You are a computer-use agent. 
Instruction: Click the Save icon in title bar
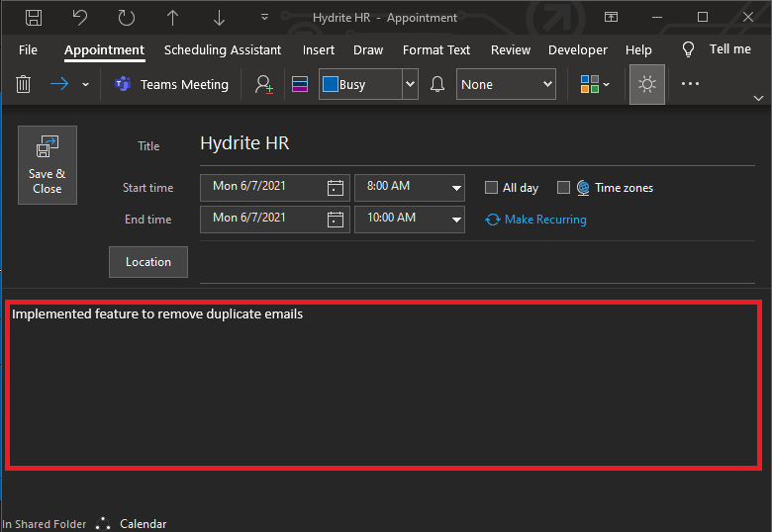pos(34,18)
